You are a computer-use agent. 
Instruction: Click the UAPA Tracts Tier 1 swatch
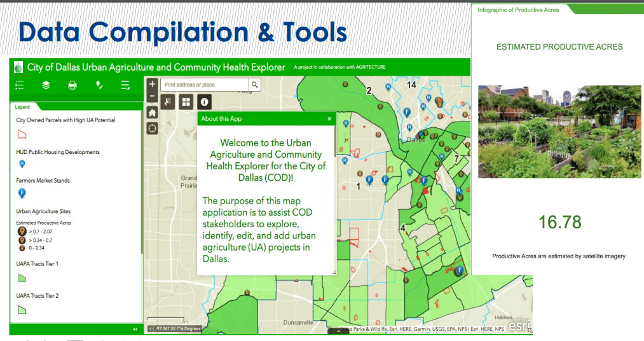[22, 278]
